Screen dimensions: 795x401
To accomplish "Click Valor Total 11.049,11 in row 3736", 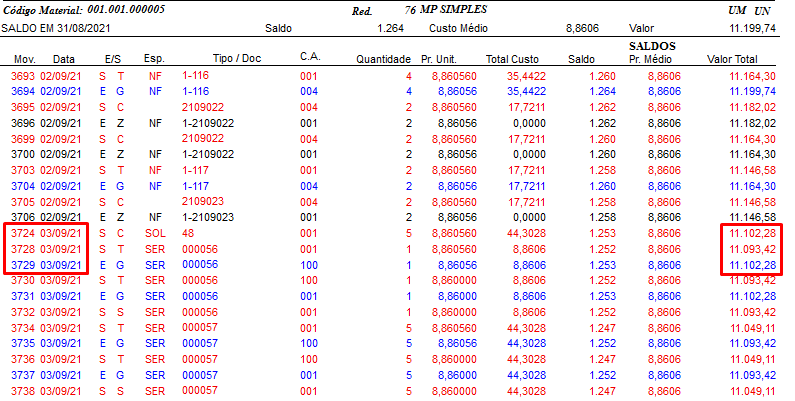I will (752, 359).
